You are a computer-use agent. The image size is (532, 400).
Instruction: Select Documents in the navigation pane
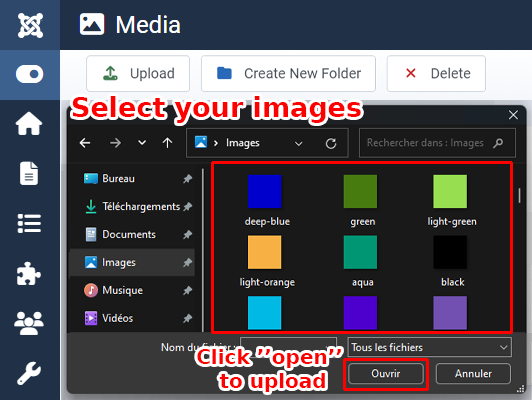[x=132, y=234]
